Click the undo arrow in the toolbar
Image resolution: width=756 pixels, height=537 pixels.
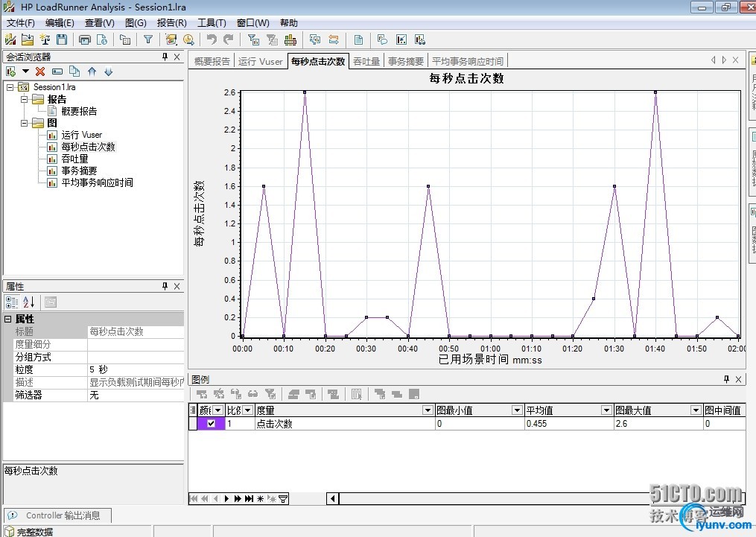coord(212,39)
